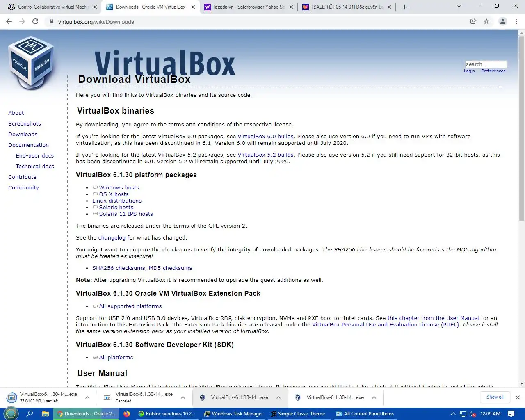Click the Login link
Screen dimensions: 525x420
(469, 71)
